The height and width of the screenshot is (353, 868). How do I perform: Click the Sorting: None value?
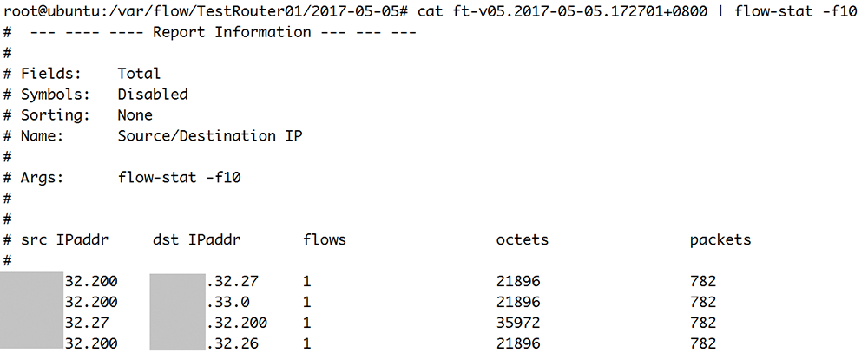pos(135,115)
